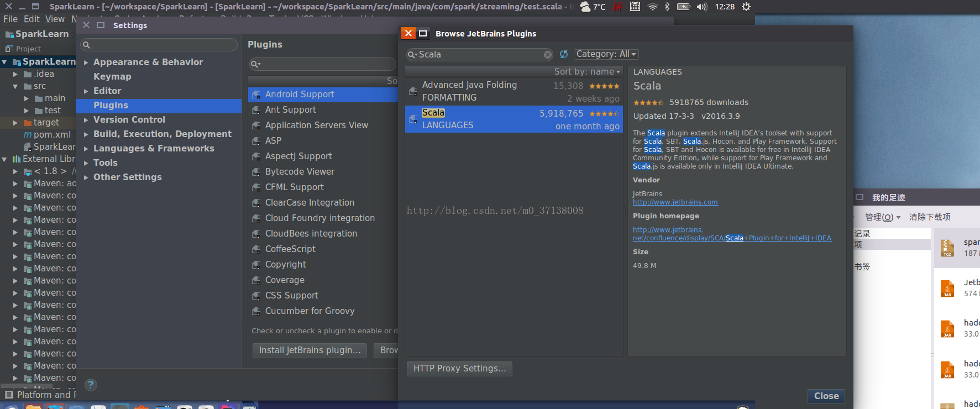Click the External Libraries icon
This screenshot has height=409, width=980.
pyautogui.click(x=17, y=159)
